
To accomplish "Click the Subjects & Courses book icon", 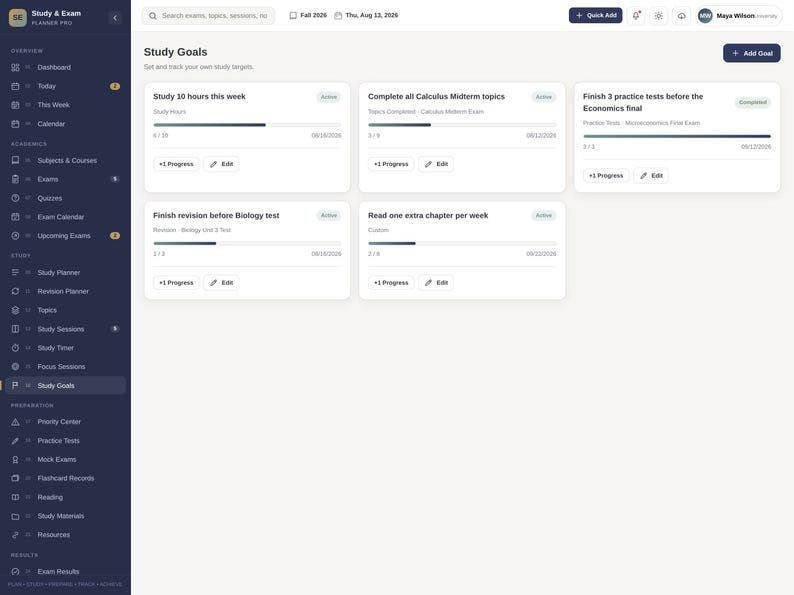I will (15, 161).
